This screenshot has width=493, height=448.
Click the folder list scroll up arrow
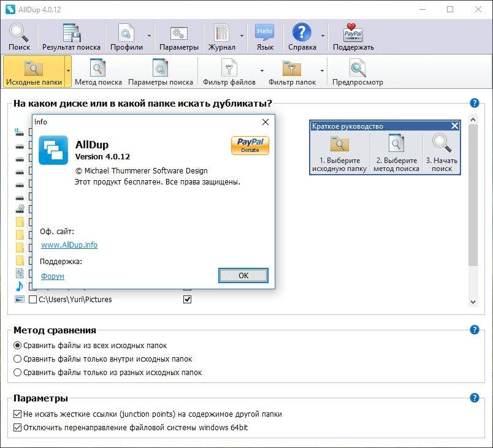473,120
